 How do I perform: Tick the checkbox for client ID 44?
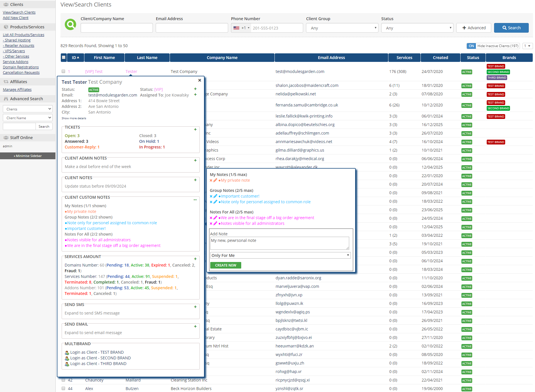[x=63, y=388]
